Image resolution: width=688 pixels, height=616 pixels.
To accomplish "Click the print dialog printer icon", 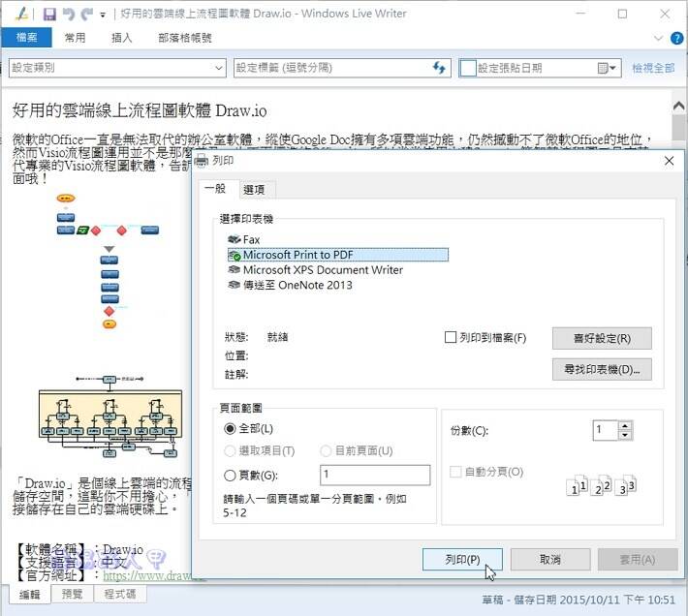I will pos(202,161).
